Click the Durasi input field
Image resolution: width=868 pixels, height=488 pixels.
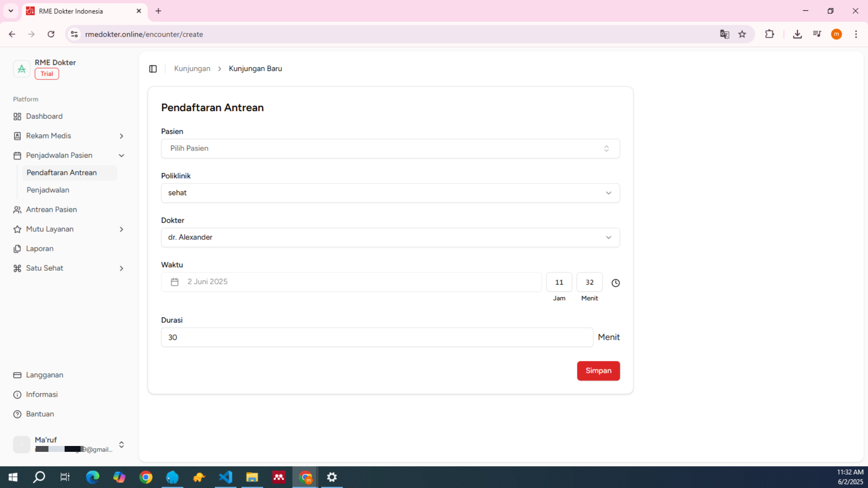[377, 338]
